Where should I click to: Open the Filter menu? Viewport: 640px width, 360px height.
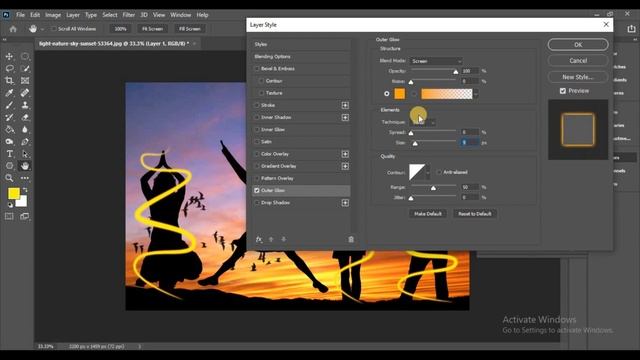point(129,15)
